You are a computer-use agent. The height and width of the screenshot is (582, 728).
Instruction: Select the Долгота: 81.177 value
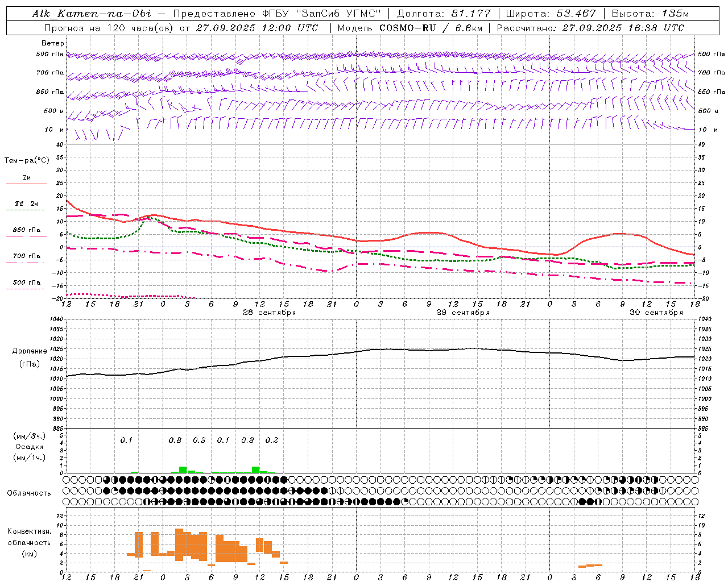(x=444, y=14)
